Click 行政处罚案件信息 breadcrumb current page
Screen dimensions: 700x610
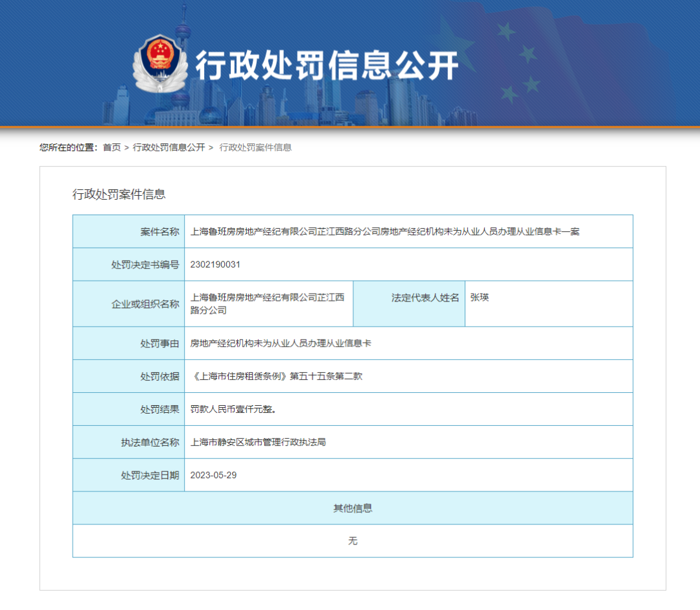(x=255, y=147)
